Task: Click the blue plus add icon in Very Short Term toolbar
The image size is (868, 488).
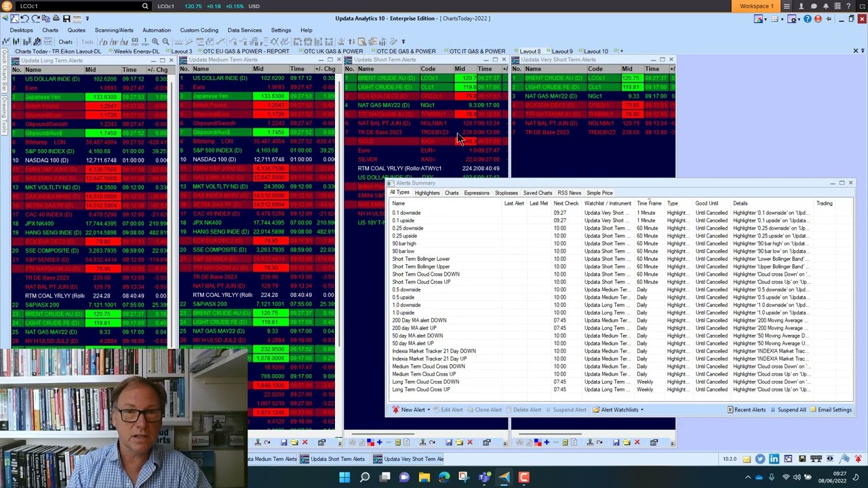Action: (547, 442)
